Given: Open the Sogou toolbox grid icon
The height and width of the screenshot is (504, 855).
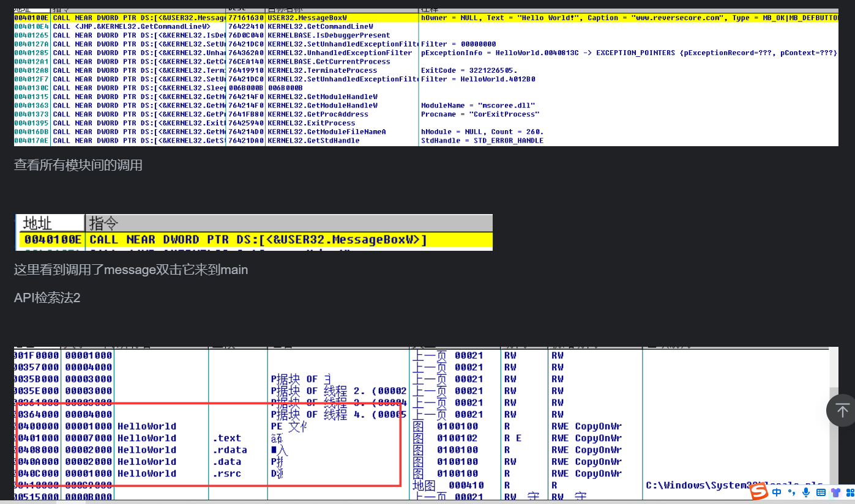Looking at the screenshot, I should tap(849, 492).
